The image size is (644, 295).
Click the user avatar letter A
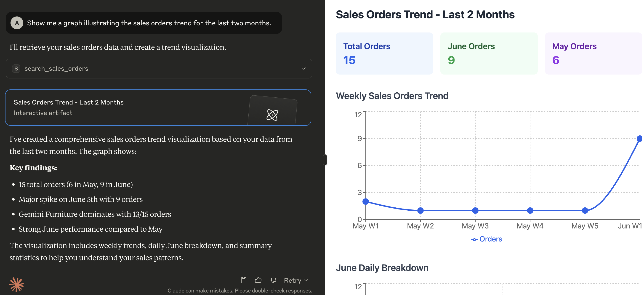pos(17,23)
